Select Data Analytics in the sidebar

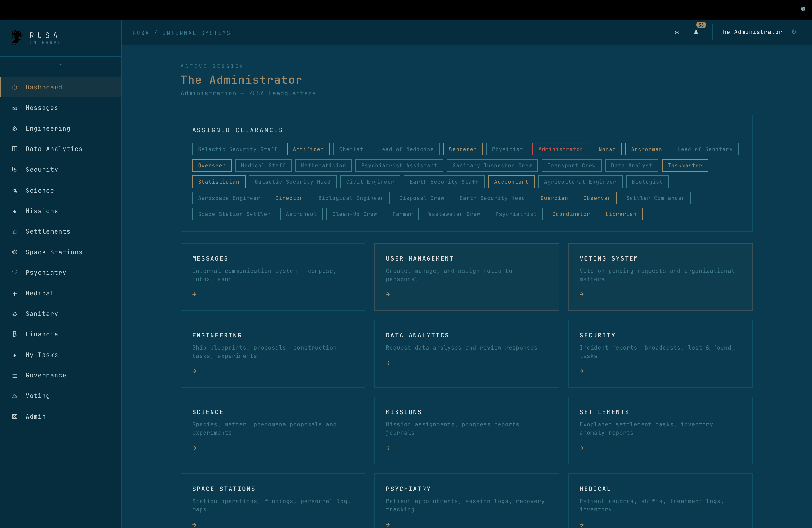pyautogui.click(x=61, y=149)
